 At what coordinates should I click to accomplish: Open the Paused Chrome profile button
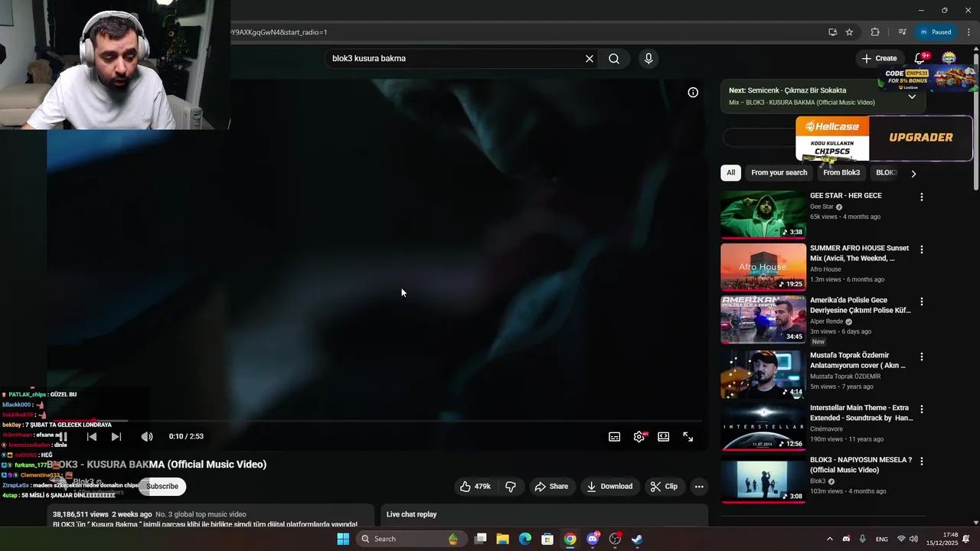[936, 32]
